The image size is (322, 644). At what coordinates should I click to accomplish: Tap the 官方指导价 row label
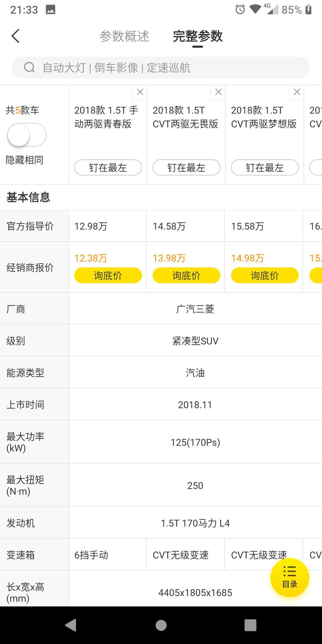(30, 226)
